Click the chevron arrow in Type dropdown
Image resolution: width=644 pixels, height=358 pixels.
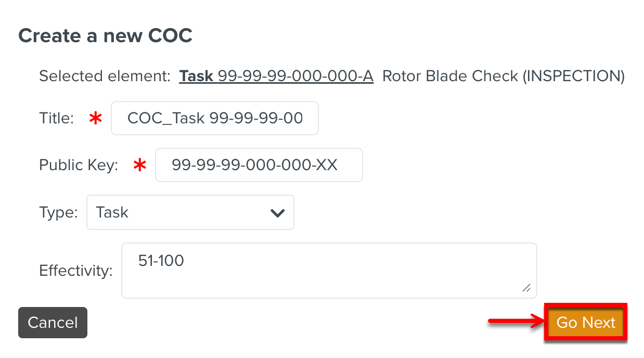(x=278, y=213)
